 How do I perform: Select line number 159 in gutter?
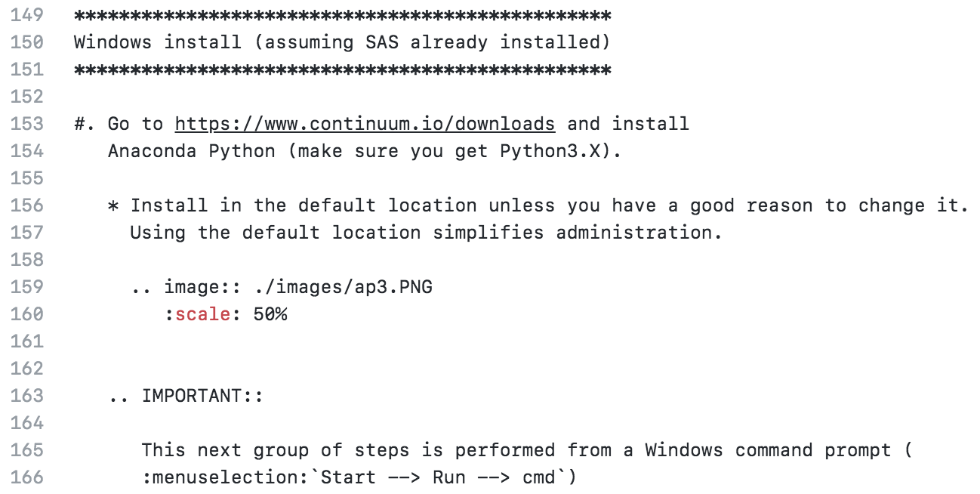(27, 287)
